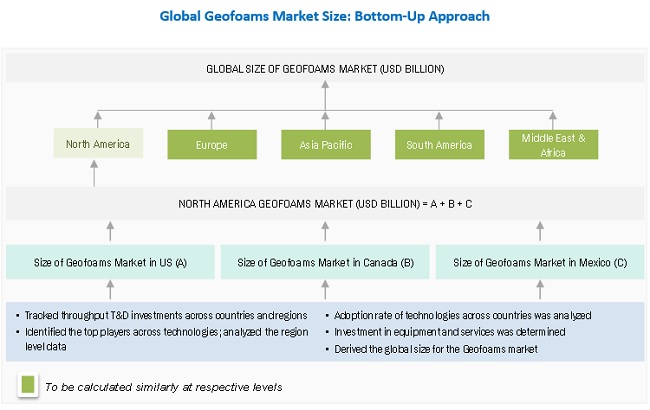The height and width of the screenshot is (410, 650).
Task: Click the upward arrow directly beneath North America box
Action: (94, 173)
